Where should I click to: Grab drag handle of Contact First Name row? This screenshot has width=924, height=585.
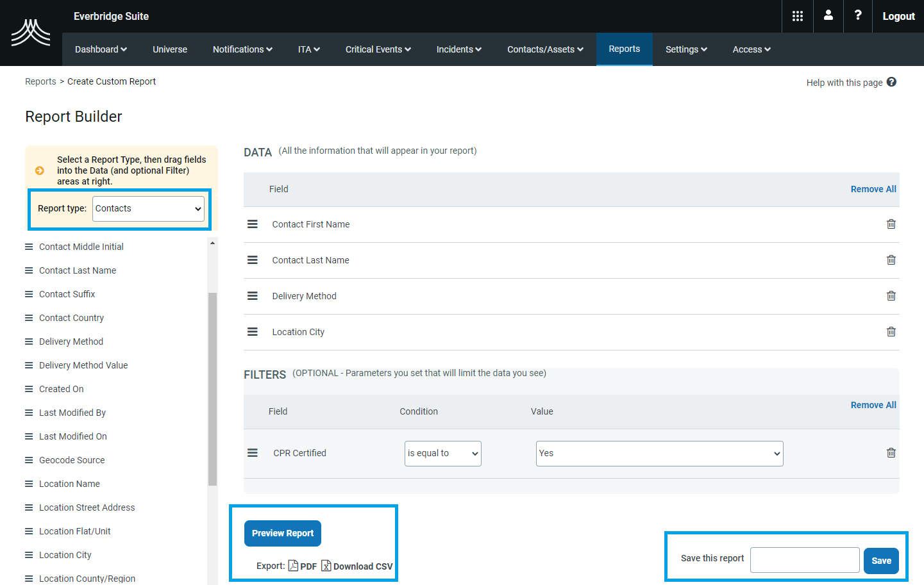tap(253, 224)
